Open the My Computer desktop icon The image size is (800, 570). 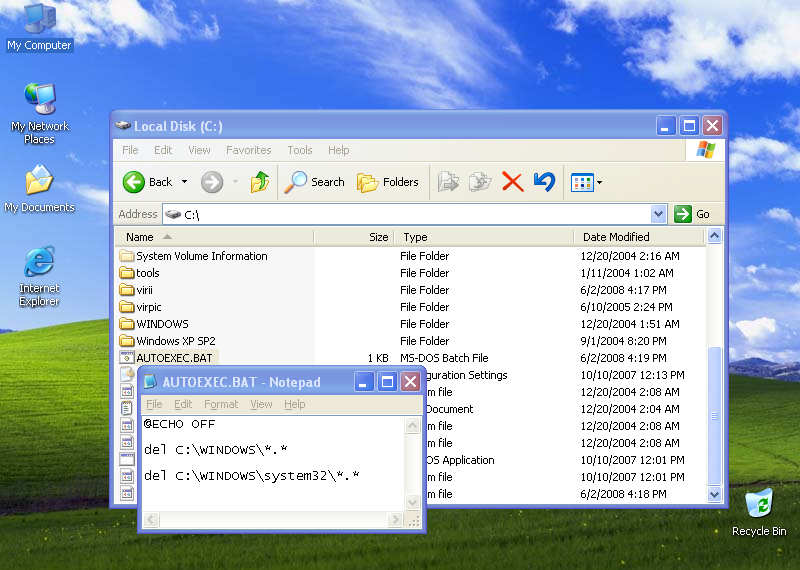39,27
